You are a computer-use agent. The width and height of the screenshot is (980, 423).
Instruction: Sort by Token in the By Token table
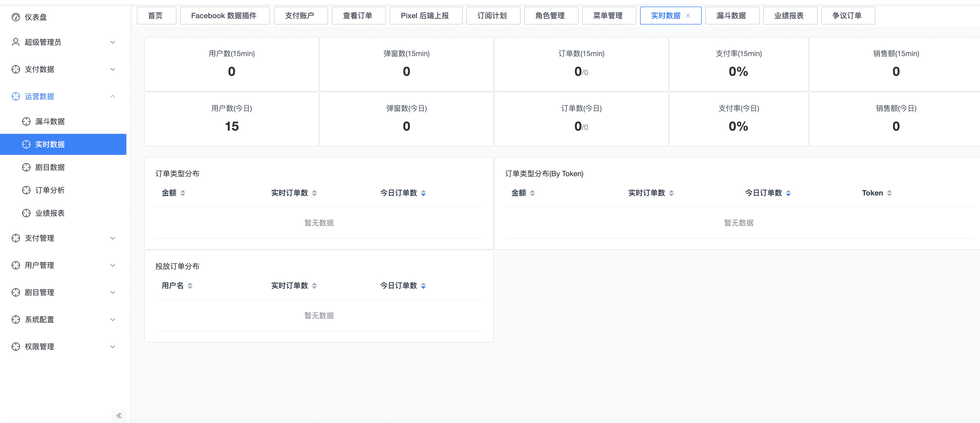point(889,193)
